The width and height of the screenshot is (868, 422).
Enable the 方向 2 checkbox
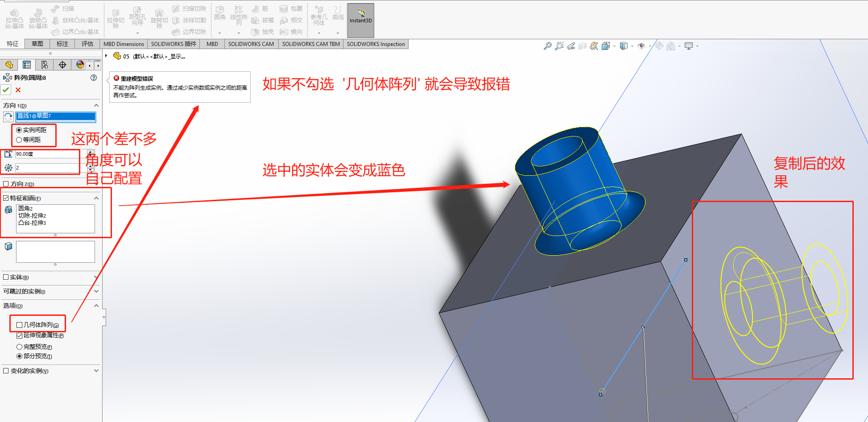tap(6, 184)
